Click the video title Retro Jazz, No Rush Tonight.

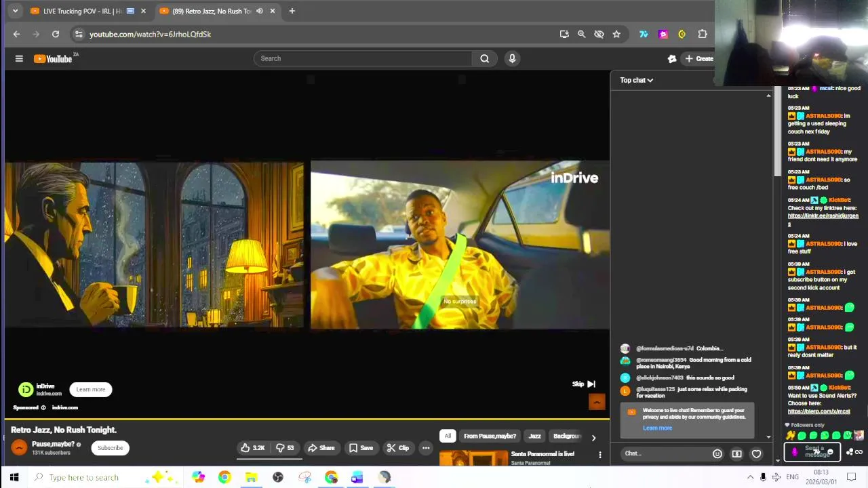pos(64,430)
